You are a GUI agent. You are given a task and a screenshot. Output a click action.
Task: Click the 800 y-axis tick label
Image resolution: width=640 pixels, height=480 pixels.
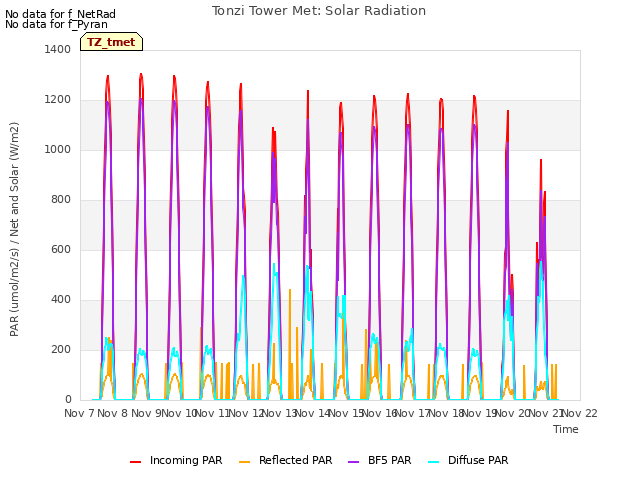[x=61, y=200]
